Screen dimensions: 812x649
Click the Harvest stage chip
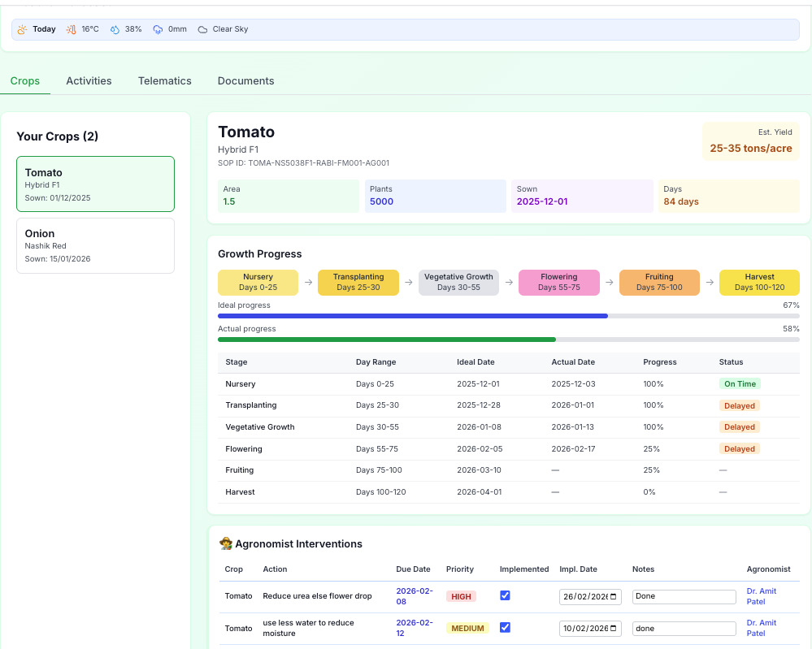pos(760,282)
